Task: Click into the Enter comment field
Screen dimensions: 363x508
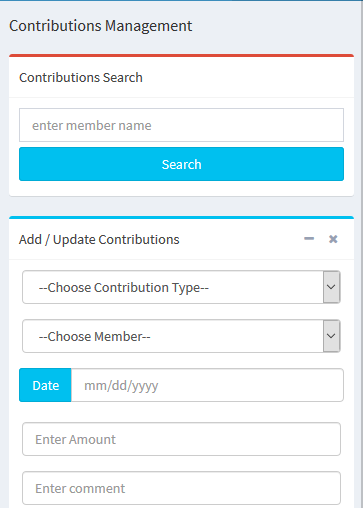Action: [x=181, y=488]
